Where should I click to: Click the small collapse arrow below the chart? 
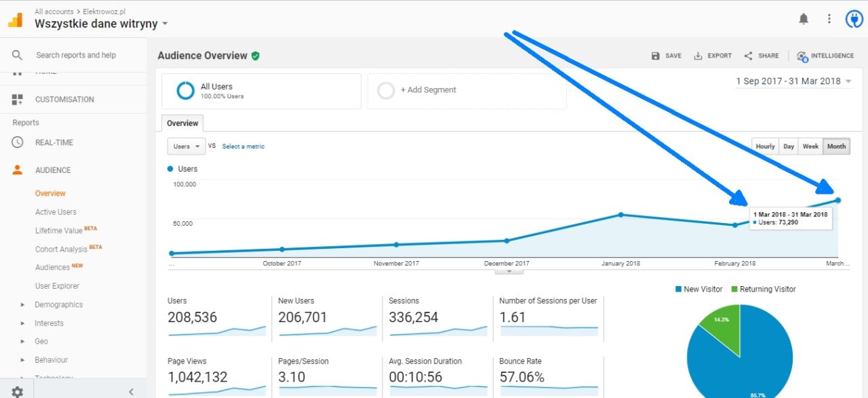point(510,271)
